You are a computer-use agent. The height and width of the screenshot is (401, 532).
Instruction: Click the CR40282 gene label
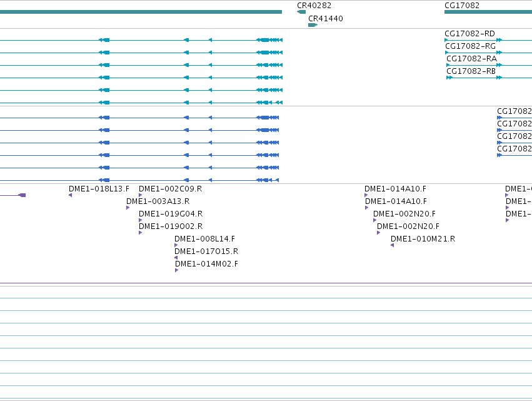pyautogui.click(x=314, y=6)
